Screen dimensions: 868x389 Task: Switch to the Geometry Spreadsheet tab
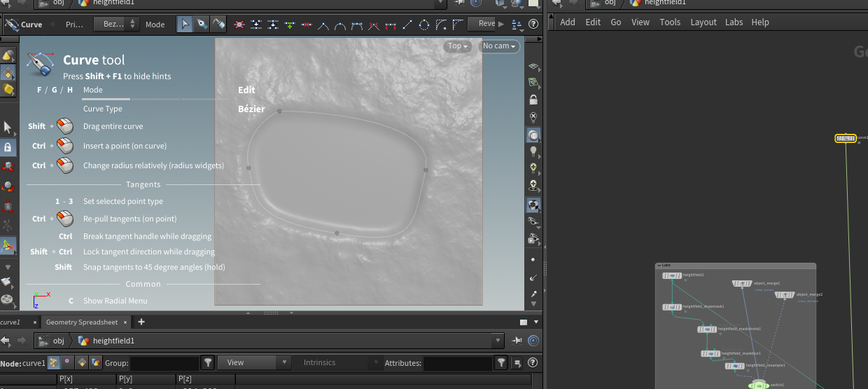82,322
